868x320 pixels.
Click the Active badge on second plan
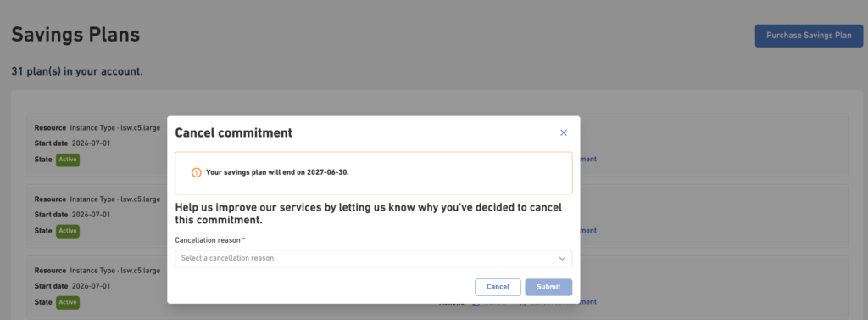68,231
